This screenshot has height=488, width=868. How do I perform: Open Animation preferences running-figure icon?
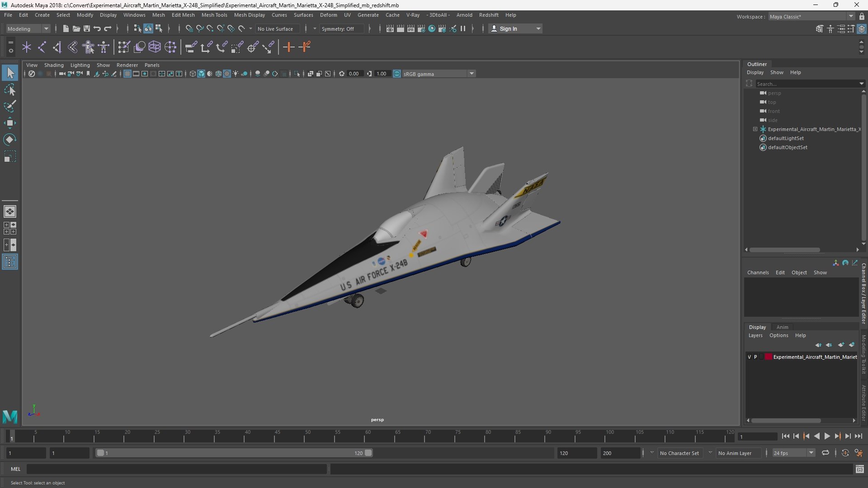pyautogui.click(x=859, y=453)
